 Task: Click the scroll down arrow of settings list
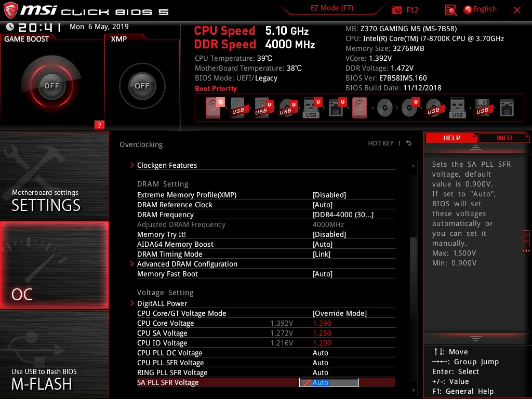click(x=413, y=391)
